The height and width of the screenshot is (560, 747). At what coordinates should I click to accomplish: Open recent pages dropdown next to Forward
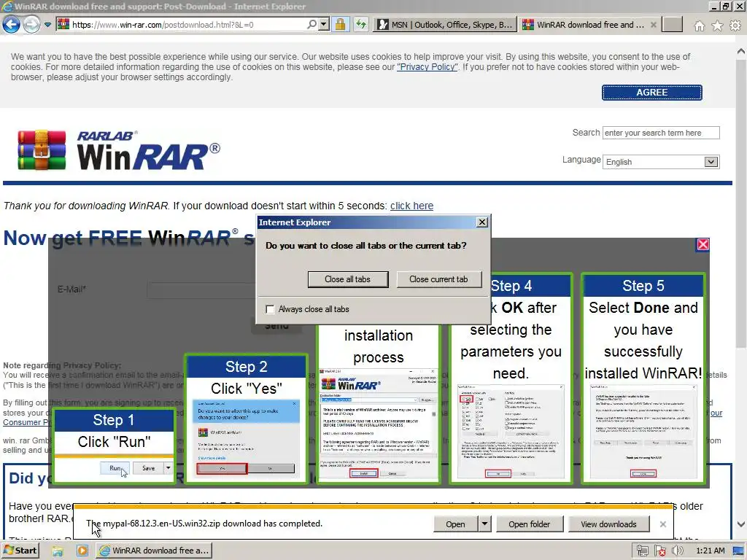click(47, 25)
